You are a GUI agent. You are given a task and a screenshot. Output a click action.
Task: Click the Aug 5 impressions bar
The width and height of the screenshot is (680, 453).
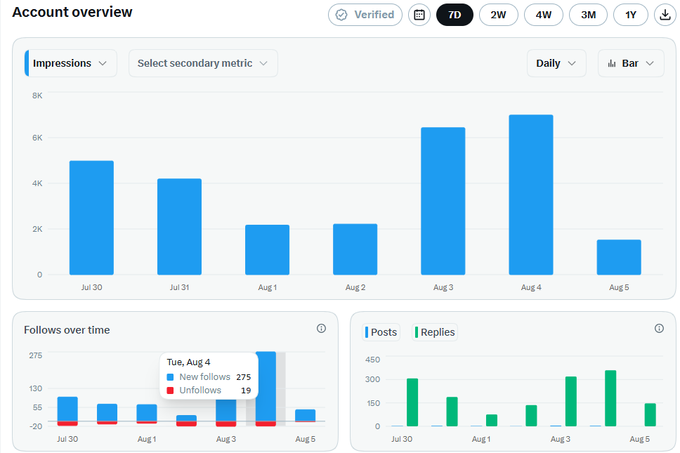[x=619, y=257]
